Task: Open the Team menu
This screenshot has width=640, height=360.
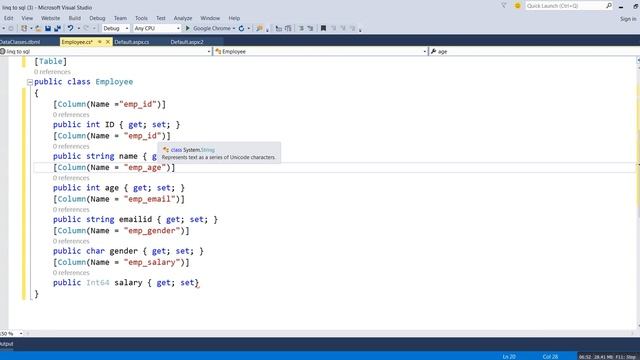Action: click(120, 18)
